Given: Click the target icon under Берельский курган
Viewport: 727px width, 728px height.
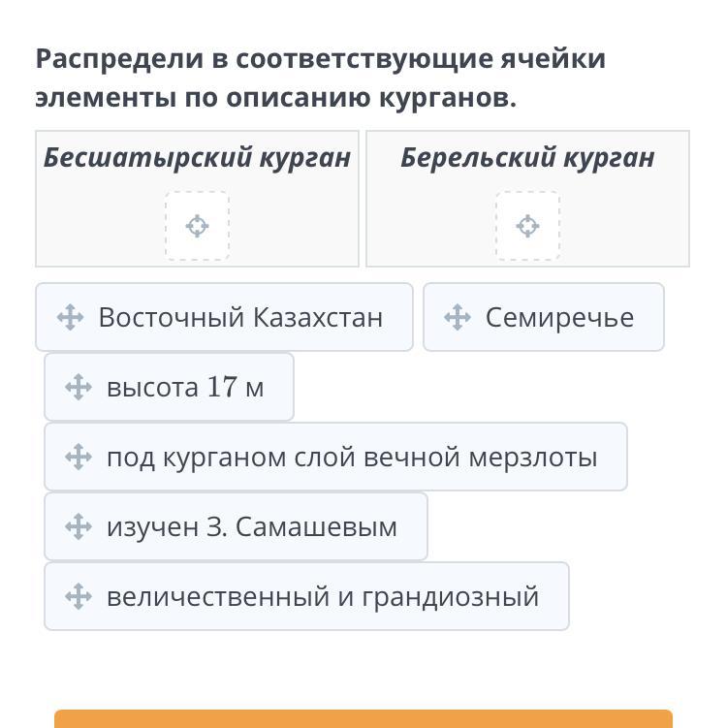Looking at the screenshot, I should (x=527, y=226).
